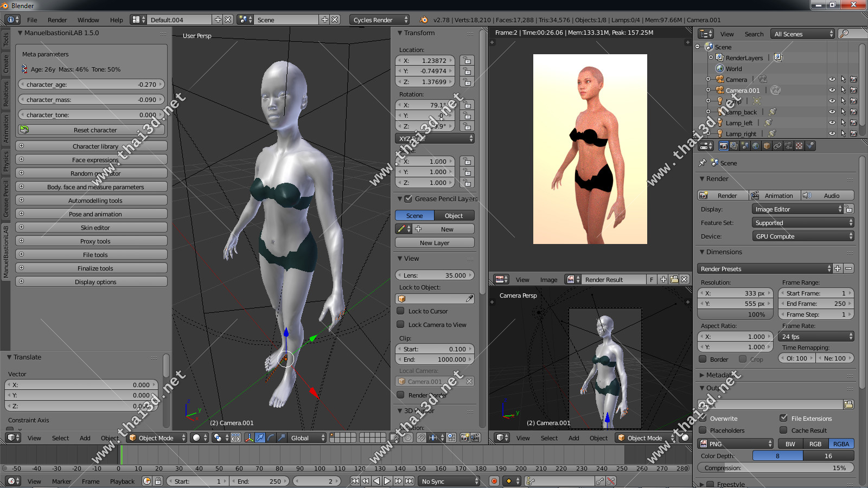Open the GPU Compute device dropdown
Screen dimensions: 868x488
click(x=803, y=236)
